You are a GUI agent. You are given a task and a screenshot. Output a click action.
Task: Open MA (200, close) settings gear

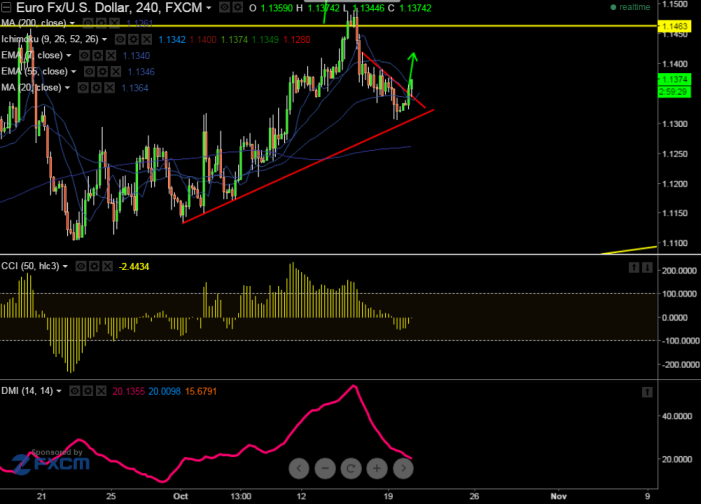101,23
